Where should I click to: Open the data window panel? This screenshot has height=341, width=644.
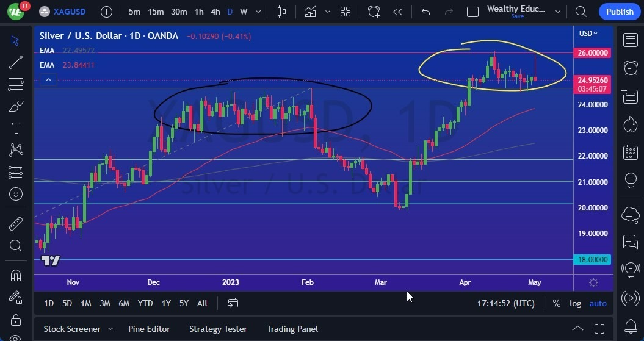(x=630, y=96)
